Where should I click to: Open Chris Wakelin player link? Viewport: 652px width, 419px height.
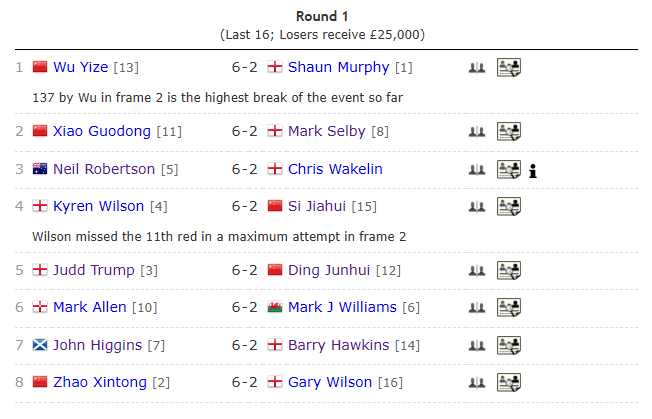click(335, 169)
